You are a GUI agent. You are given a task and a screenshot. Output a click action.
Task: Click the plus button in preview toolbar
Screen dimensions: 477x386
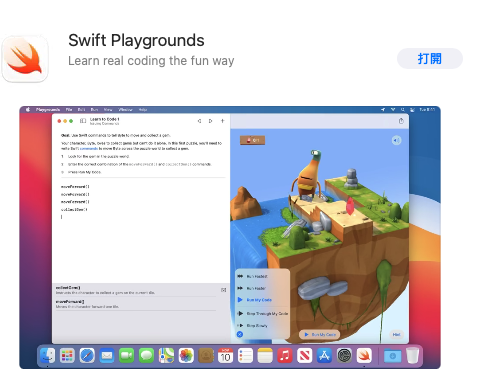point(223,121)
